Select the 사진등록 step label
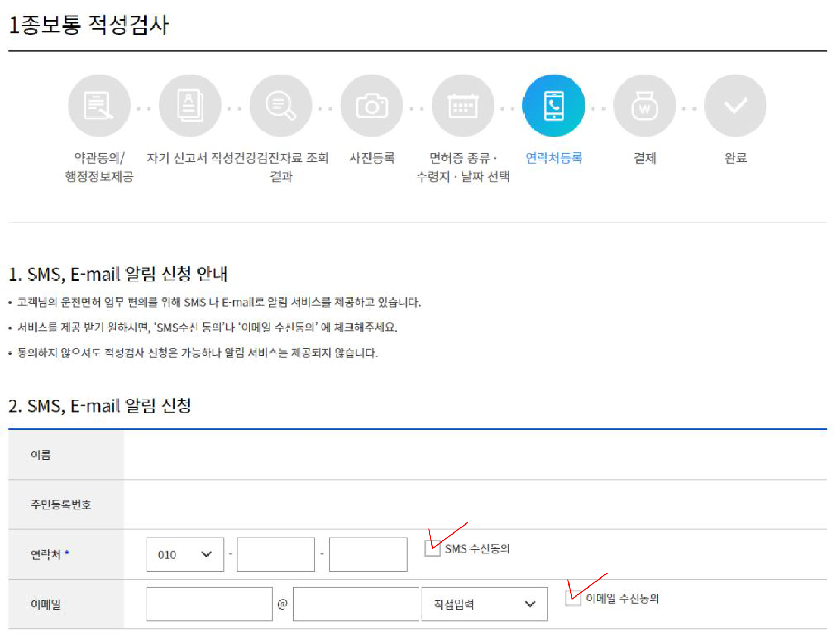Image resolution: width=840 pixels, height=641 pixels. [x=372, y=158]
